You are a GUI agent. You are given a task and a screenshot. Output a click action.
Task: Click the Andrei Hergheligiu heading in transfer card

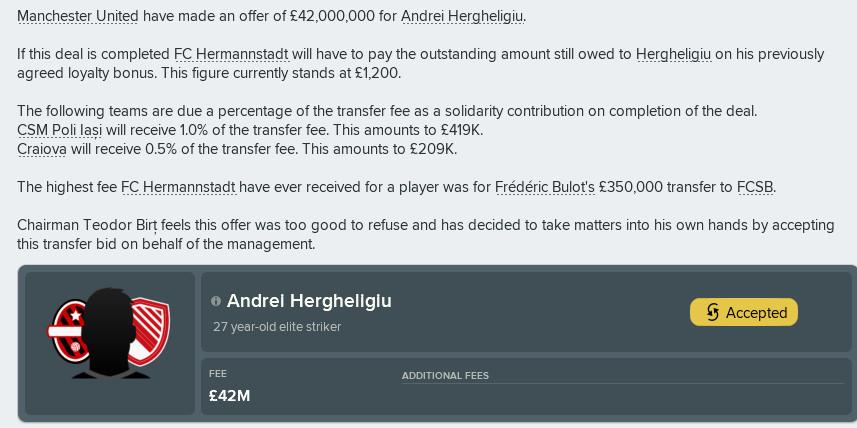pos(309,301)
